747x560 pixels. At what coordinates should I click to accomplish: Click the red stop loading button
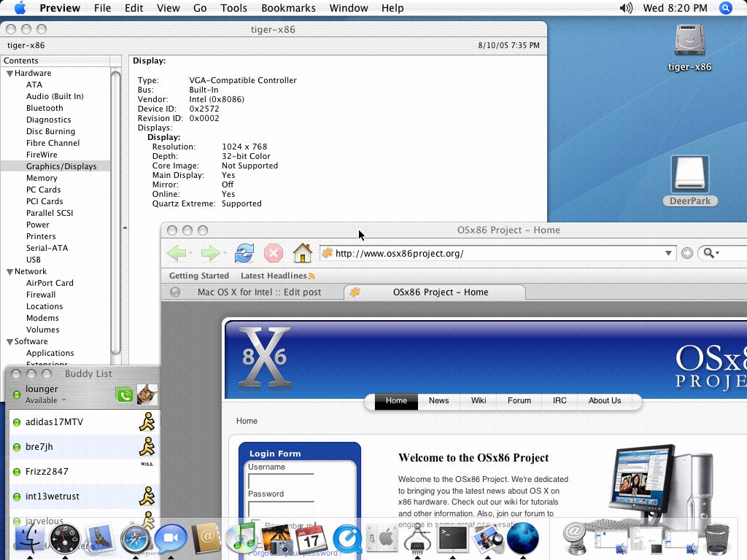274,253
